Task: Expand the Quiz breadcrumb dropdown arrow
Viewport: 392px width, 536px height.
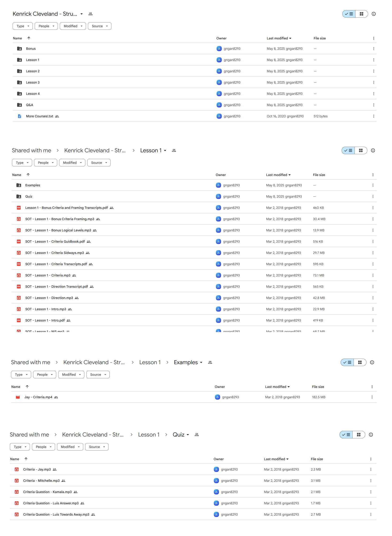Action: pos(188,434)
